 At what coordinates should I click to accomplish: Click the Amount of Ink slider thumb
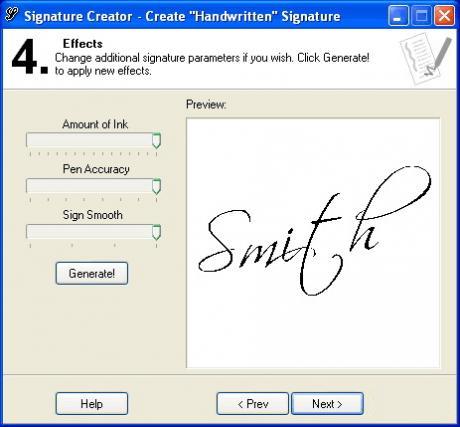pos(156,140)
